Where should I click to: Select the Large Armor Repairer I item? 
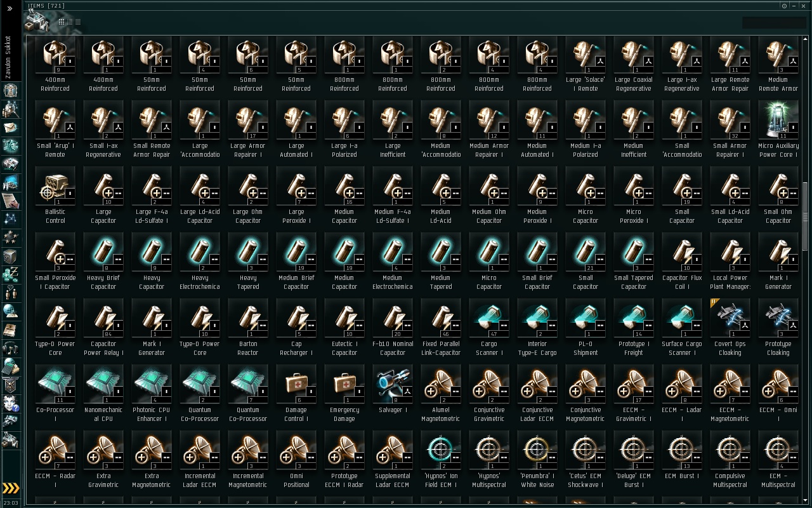click(x=248, y=130)
